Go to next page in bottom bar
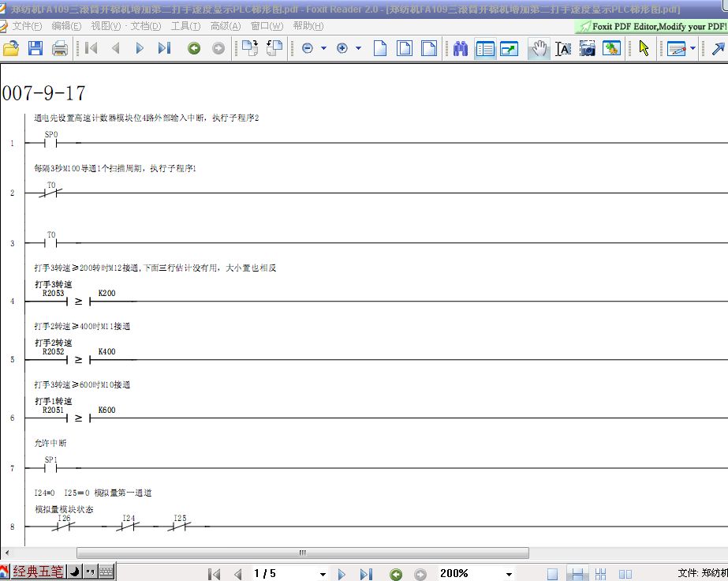Image resolution: width=728 pixels, height=581 pixels. tap(342, 574)
